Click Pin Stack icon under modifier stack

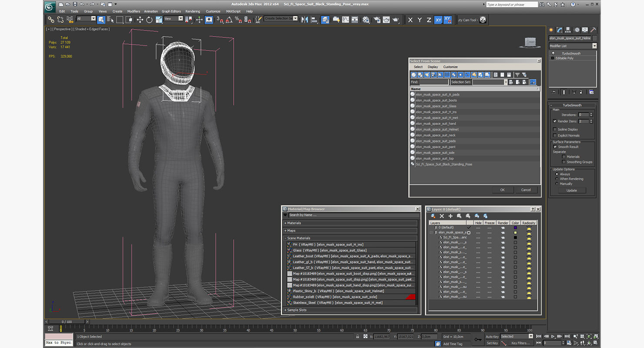(x=553, y=92)
